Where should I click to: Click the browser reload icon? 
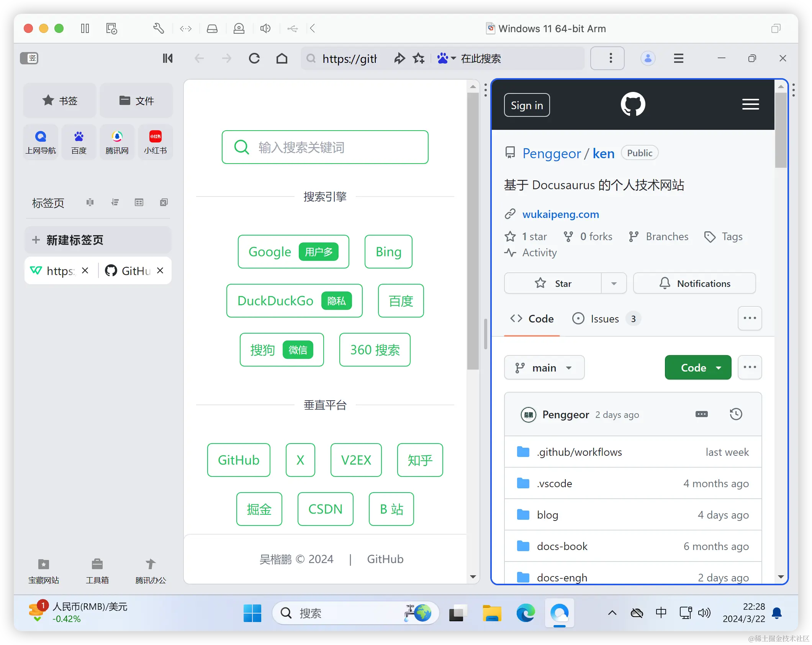tap(254, 58)
